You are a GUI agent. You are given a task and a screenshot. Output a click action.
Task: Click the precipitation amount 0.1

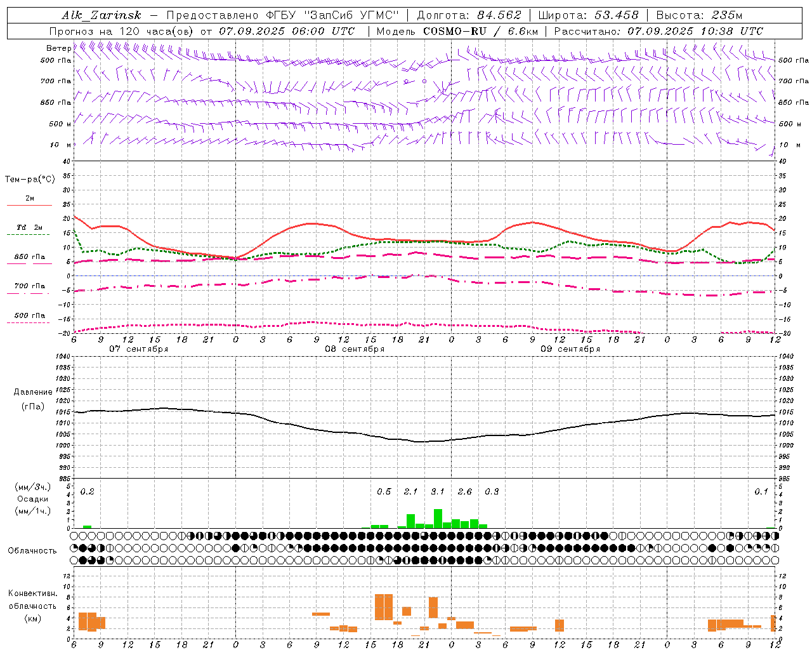[x=761, y=492]
